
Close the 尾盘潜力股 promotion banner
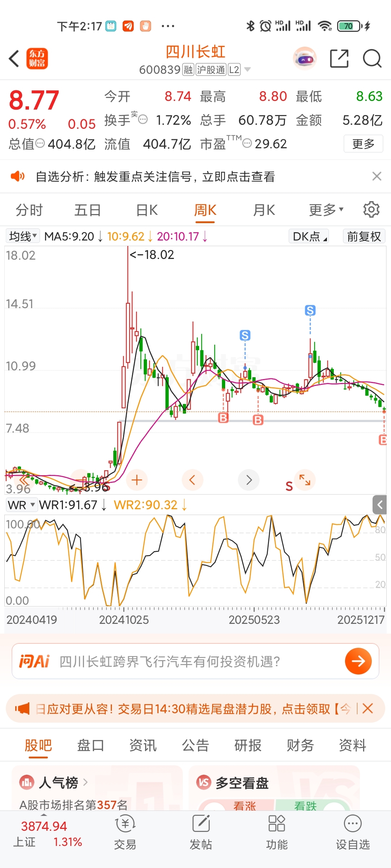point(367,708)
